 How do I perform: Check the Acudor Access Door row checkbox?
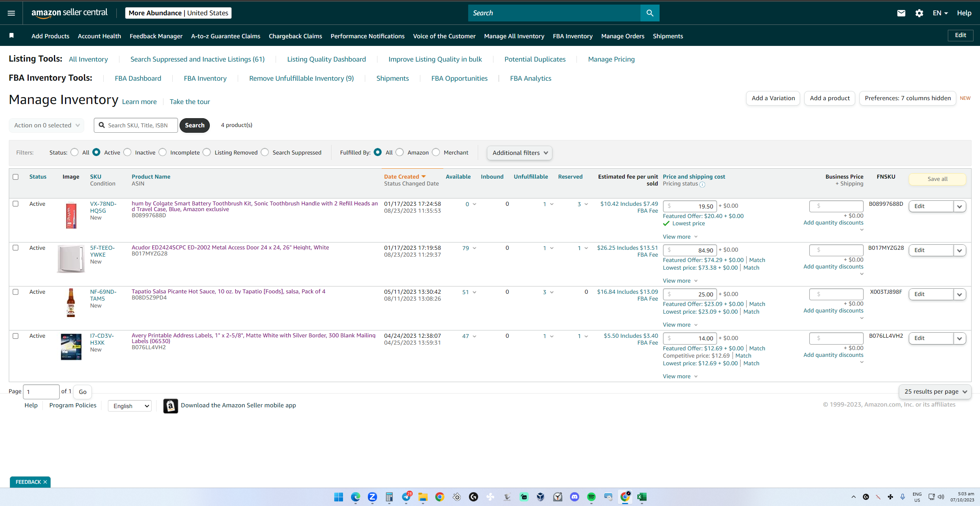point(16,248)
